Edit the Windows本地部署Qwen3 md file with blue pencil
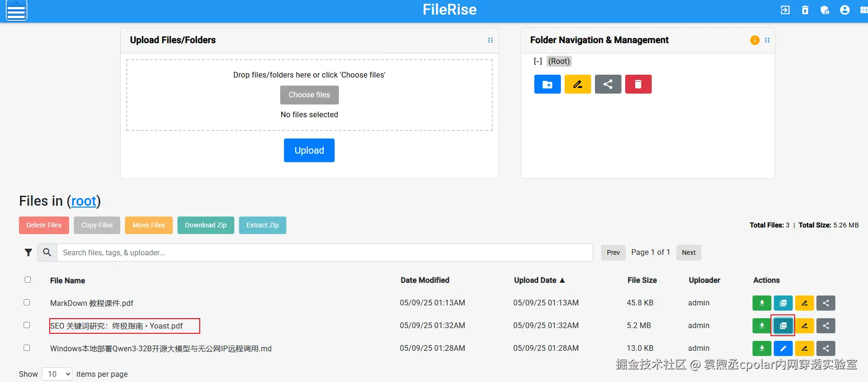The width and height of the screenshot is (868, 382). click(783, 348)
